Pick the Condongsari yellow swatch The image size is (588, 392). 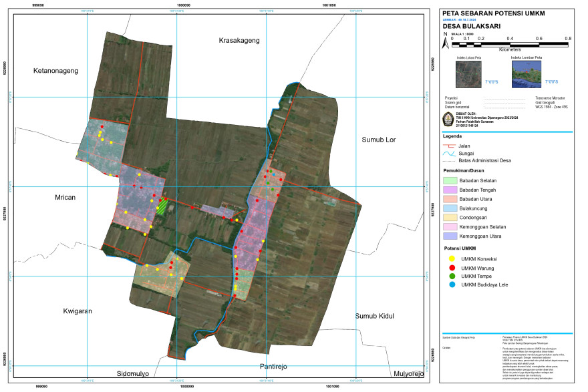pyautogui.click(x=452, y=217)
